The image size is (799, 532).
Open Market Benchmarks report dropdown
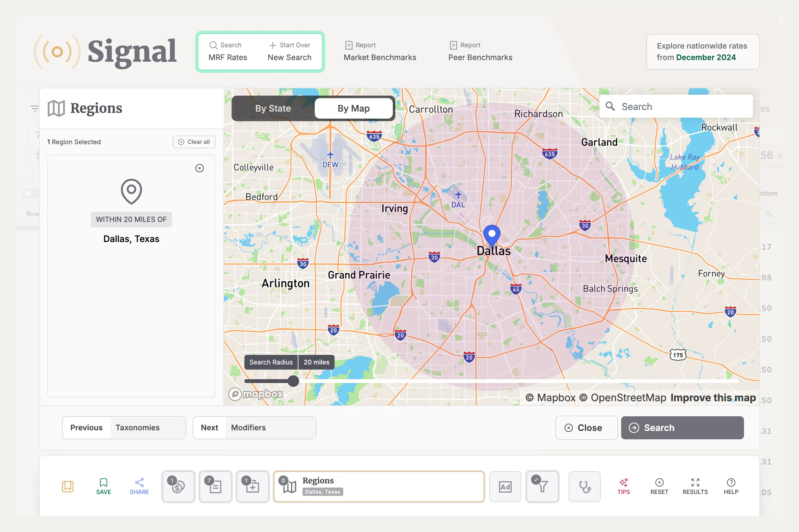coord(380,51)
